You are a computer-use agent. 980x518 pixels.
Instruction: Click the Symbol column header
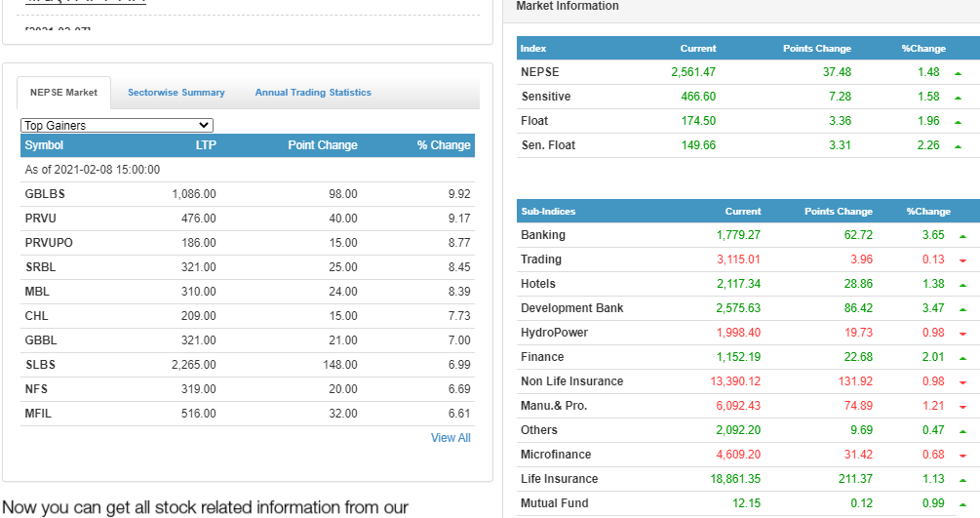(44, 145)
